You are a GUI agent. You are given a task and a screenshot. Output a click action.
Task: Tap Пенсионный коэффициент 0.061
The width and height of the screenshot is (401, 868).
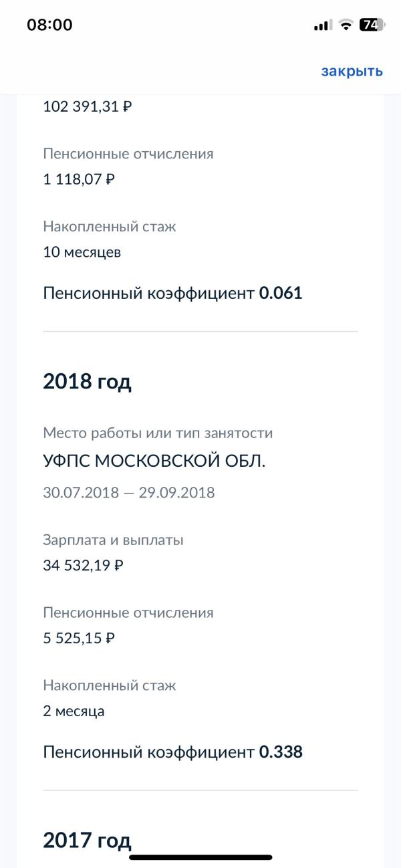(172, 293)
